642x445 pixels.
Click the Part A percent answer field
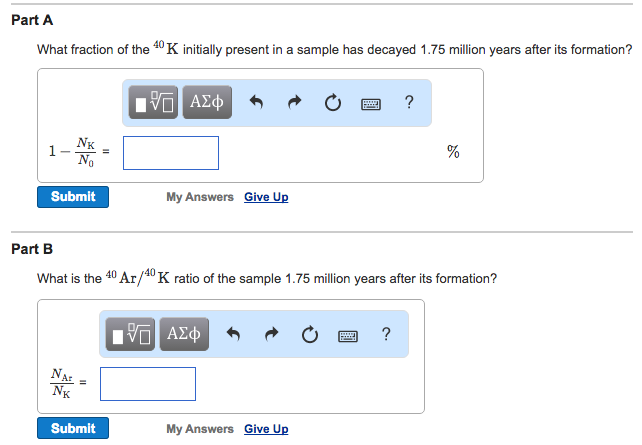171,153
